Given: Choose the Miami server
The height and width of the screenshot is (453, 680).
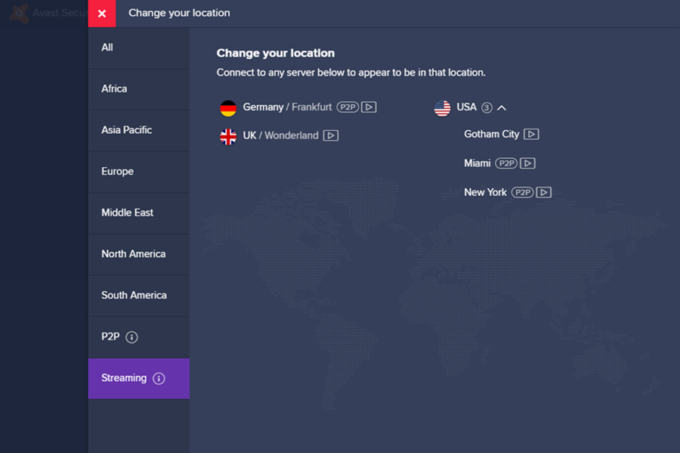Looking at the screenshot, I should tap(477, 163).
